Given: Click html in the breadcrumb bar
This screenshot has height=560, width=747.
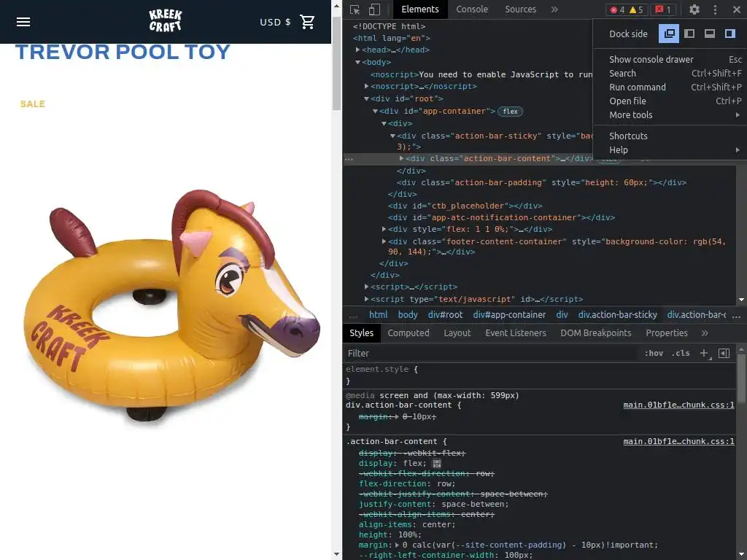Looking at the screenshot, I should [379, 315].
